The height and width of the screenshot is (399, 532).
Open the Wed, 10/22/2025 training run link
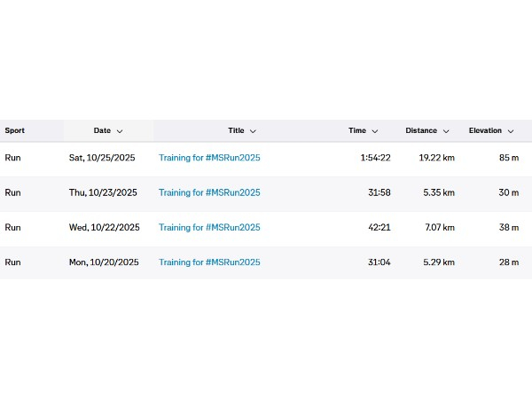click(x=209, y=227)
